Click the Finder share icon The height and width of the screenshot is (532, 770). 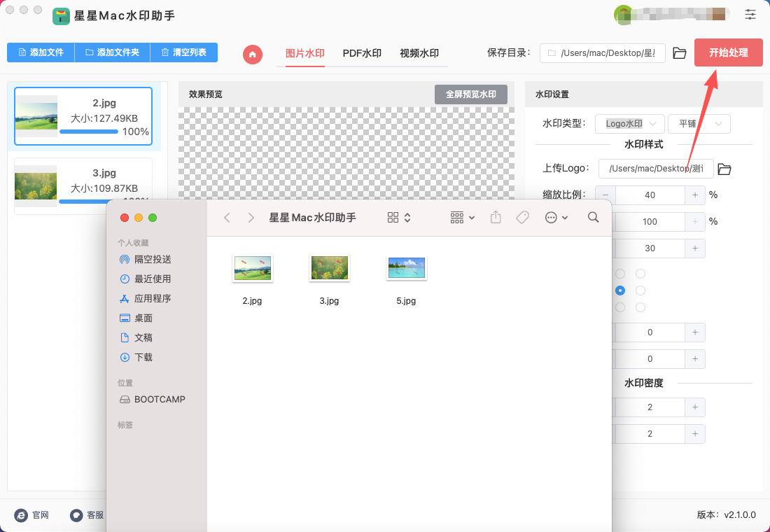[x=496, y=218]
